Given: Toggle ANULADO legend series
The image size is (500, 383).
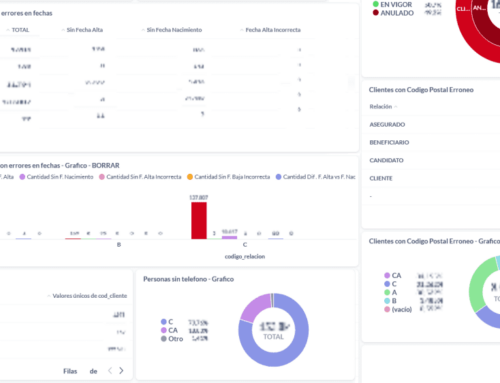Looking at the screenshot, I should pyautogui.click(x=393, y=13).
